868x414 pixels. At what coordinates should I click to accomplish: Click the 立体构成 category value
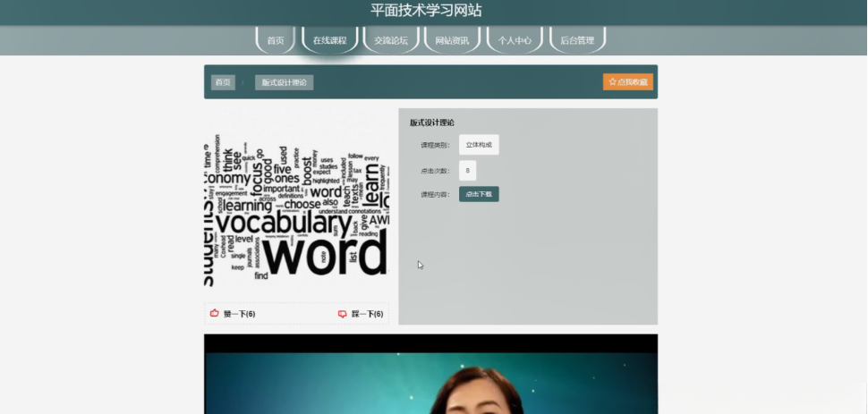[x=479, y=145]
